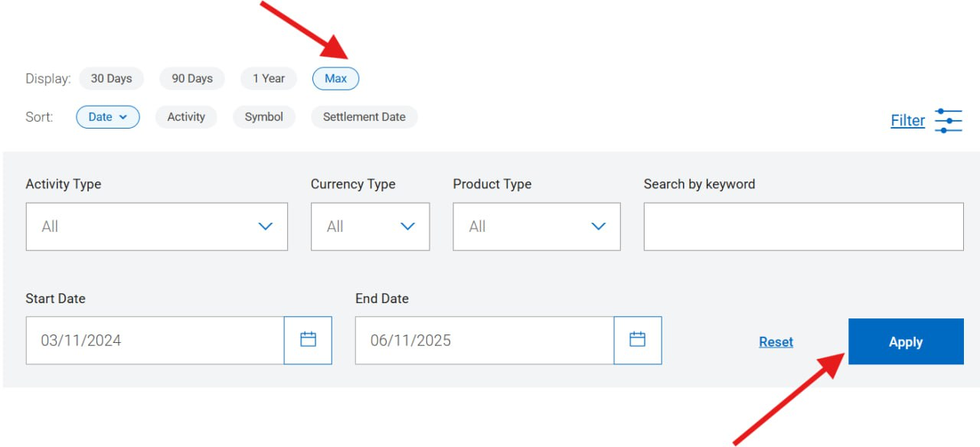Click the Reset link
Viewport: 980px width, 447px height.
(x=776, y=342)
